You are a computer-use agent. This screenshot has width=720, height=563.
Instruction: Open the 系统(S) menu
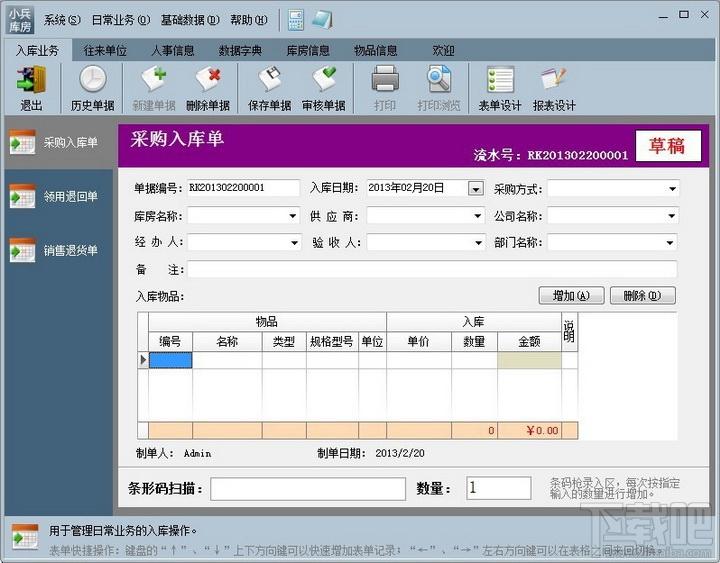[x=62, y=20]
